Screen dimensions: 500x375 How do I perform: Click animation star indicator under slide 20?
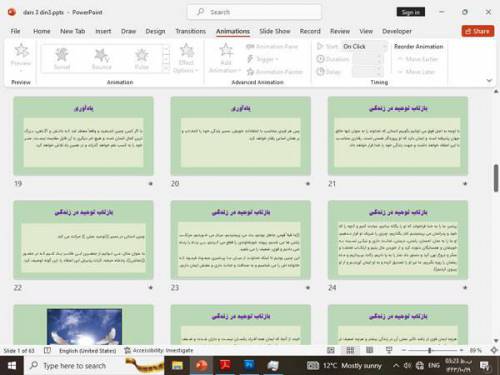coord(308,183)
